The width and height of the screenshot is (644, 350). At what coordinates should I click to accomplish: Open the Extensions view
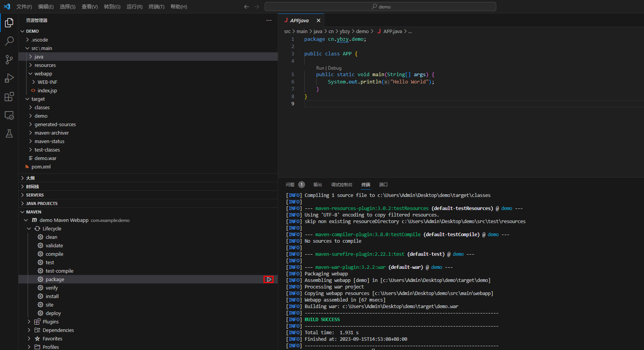coord(9,97)
